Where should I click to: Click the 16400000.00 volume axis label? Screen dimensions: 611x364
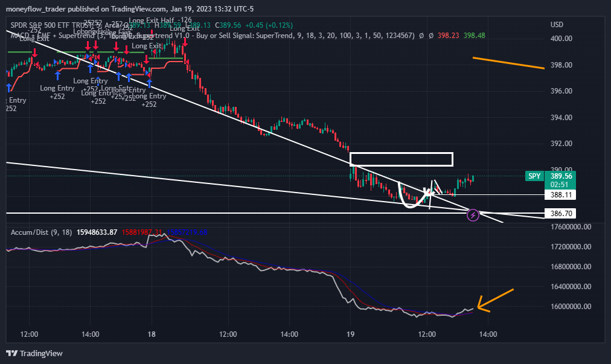(571, 287)
